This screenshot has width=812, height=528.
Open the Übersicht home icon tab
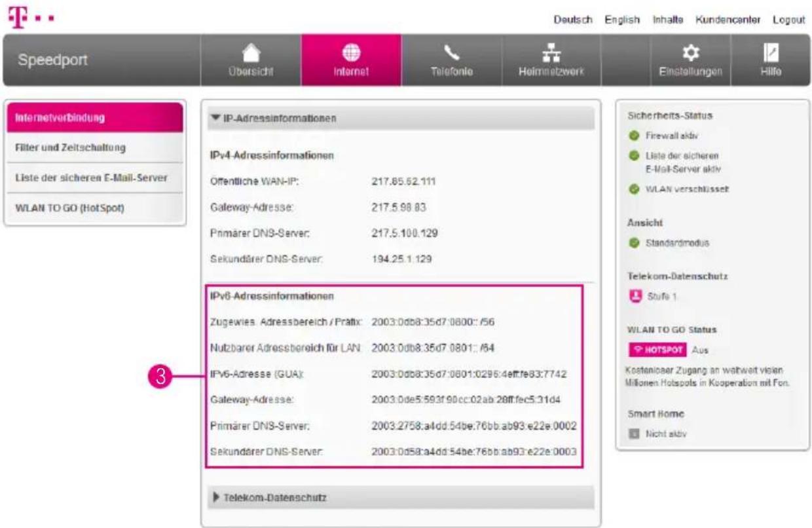tap(251, 60)
